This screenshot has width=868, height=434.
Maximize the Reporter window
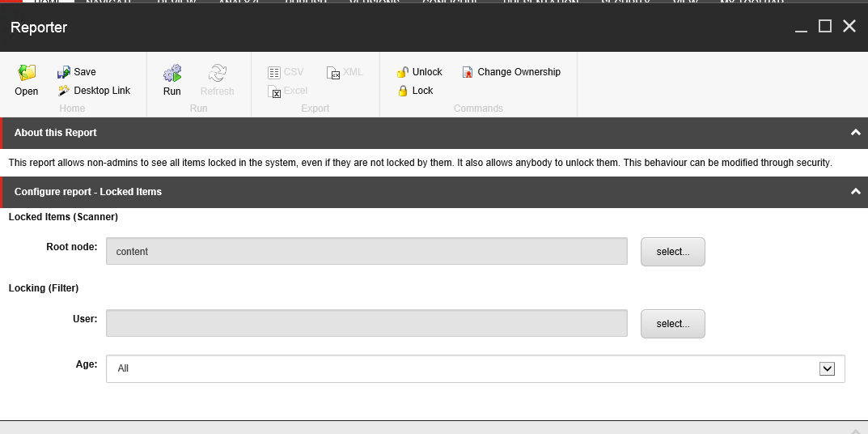[x=825, y=27]
